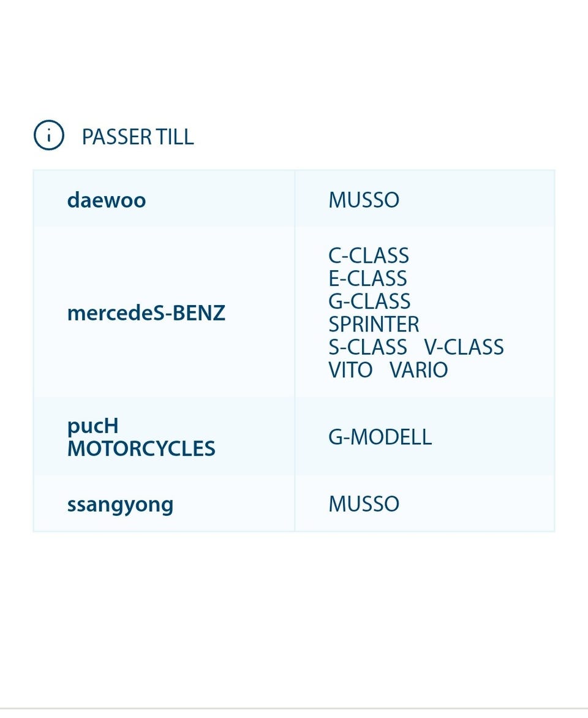Select the S-CLASS model
588x718 pixels.
[x=367, y=347]
